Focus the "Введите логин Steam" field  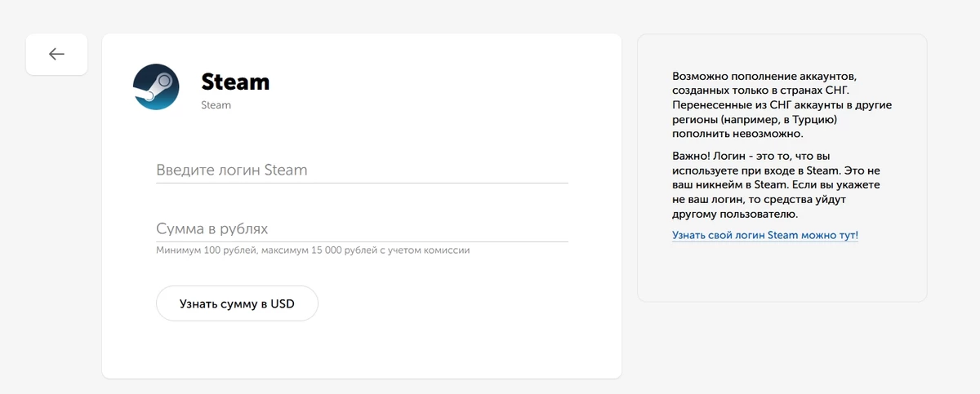(361, 170)
